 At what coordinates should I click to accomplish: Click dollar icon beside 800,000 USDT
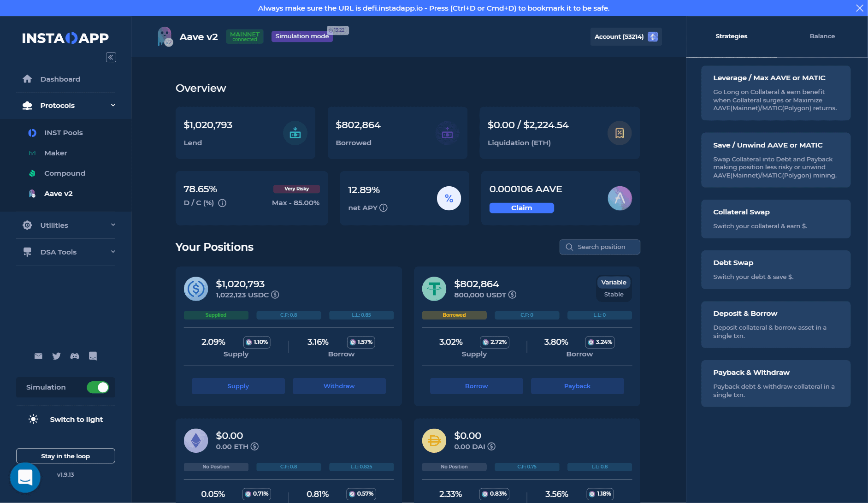pos(512,295)
